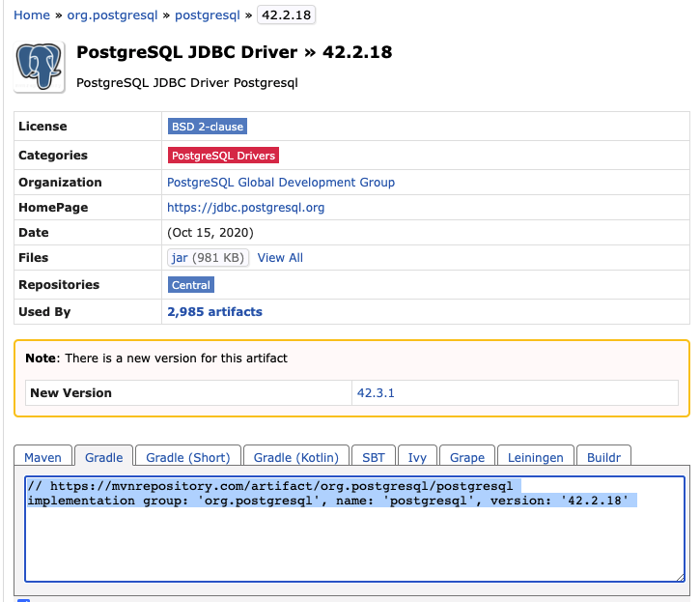Click the Categories row label
The image size is (700, 602).
pyautogui.click(x=53, y=156)
